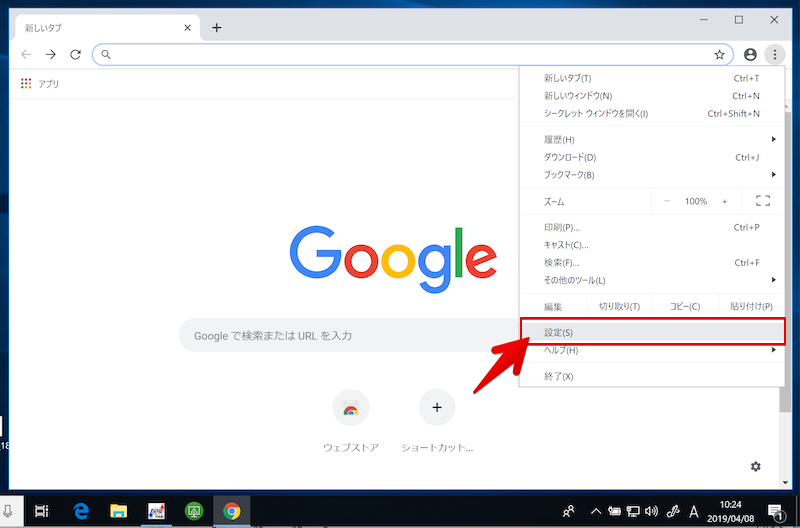Click the reload page icon
800x528 pixels.
75,55
